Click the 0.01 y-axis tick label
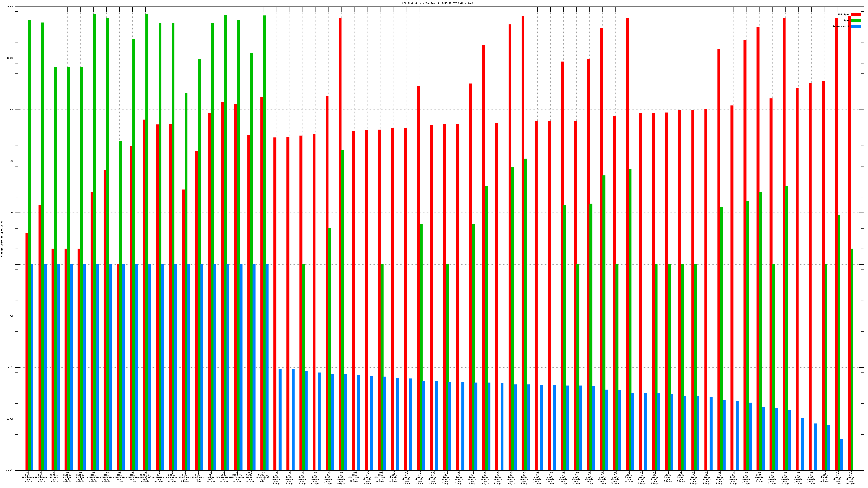 [11, 367]
